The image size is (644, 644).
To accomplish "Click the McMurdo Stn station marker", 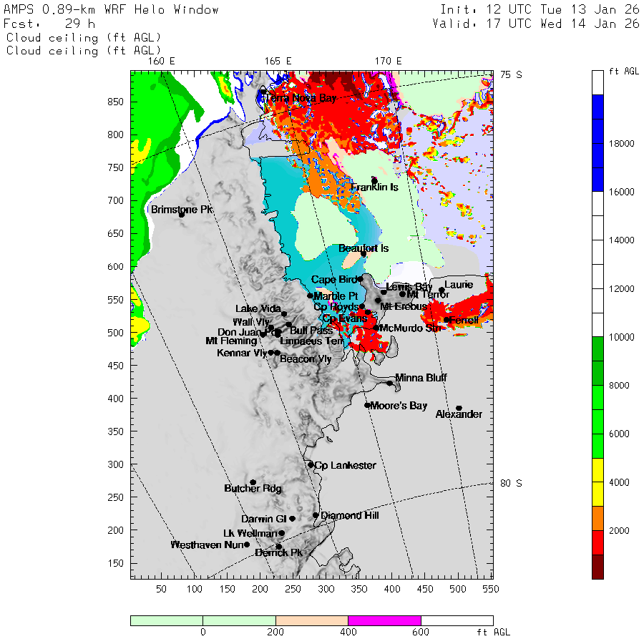I will point(376,328).
